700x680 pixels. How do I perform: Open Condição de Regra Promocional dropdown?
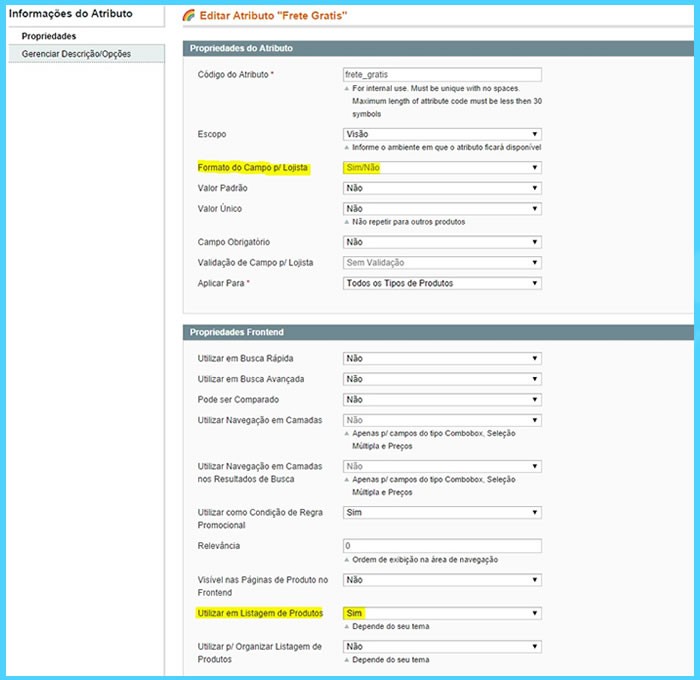pyautogui.click(x=442, y=513)
